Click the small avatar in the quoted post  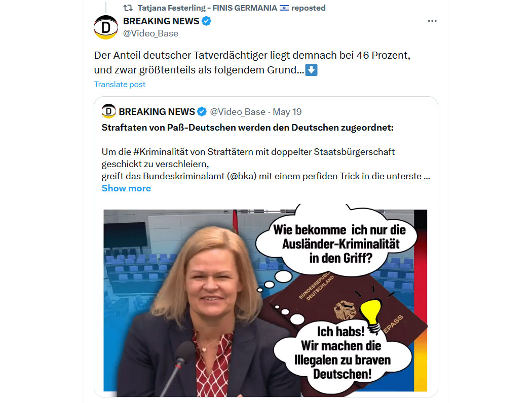tap(108, 111)
